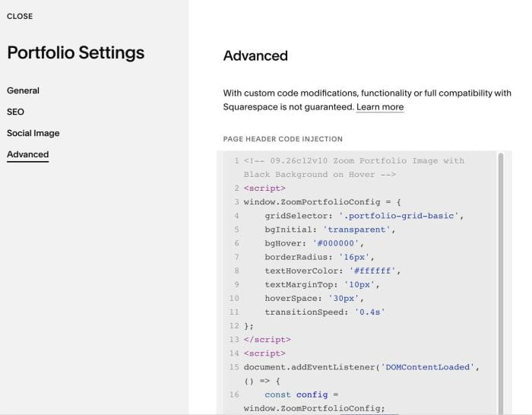Open the Social Image tab

pyautogui.click(x=33, y=133)
